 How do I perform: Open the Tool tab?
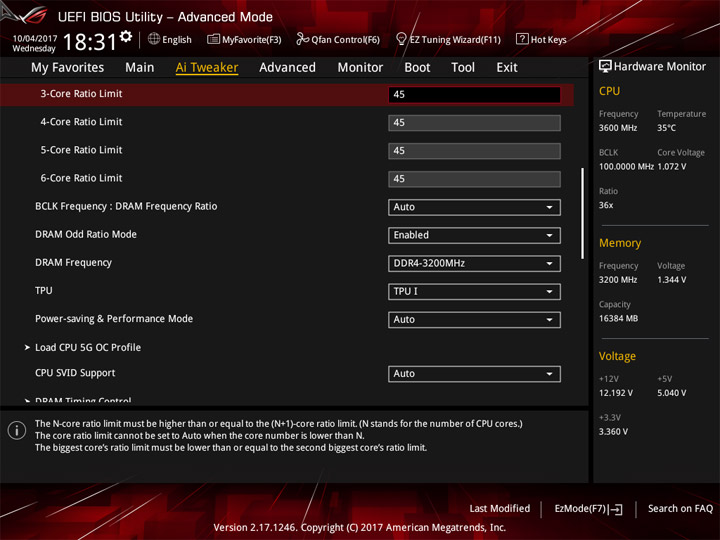(463, 68)
